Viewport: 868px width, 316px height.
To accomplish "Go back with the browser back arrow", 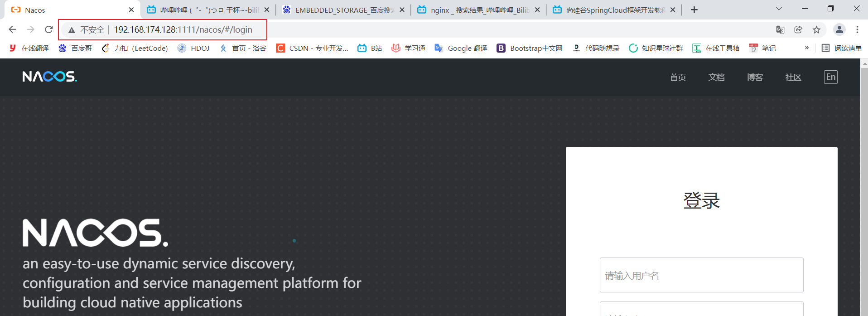I will [x=12, y=29].
